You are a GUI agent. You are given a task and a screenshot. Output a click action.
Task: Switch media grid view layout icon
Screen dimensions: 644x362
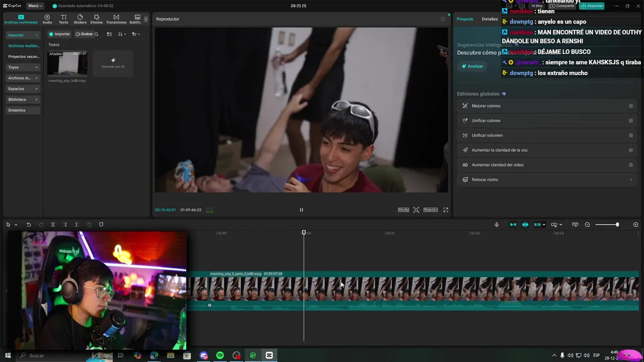click(109, 34)
